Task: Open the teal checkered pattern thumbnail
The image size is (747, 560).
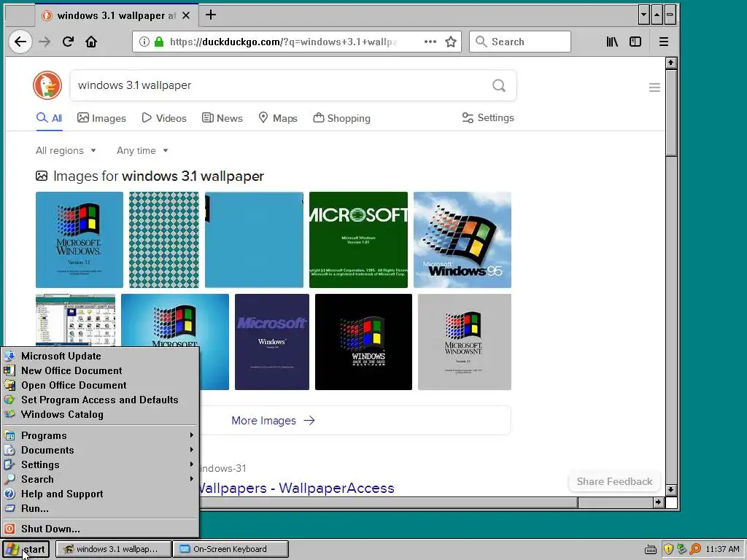Action: pos(164,239)
